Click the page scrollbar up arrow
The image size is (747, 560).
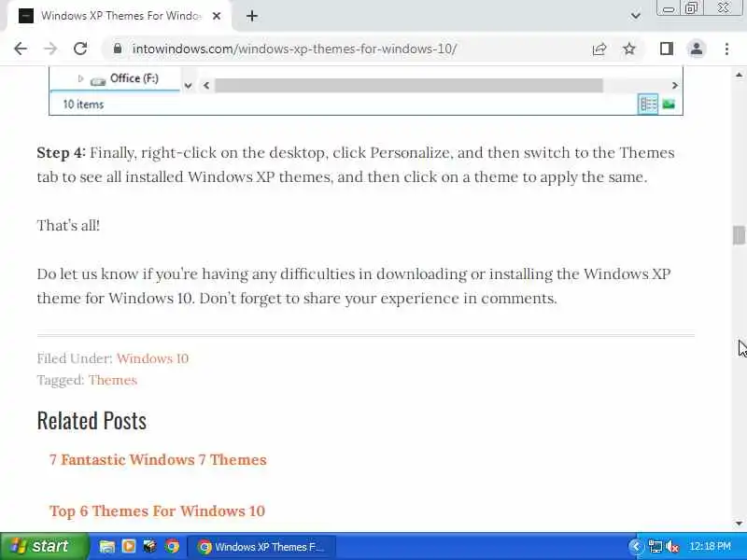tap(739, 75)
